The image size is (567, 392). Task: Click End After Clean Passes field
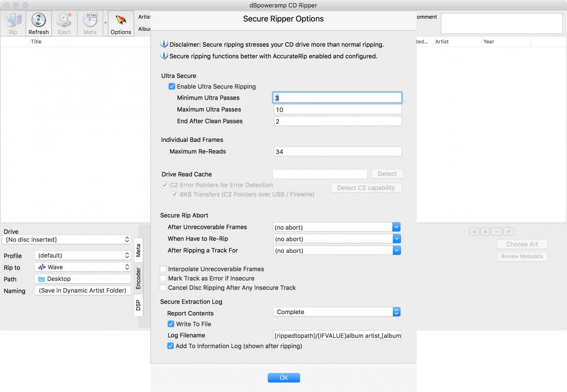coord(337,121)
